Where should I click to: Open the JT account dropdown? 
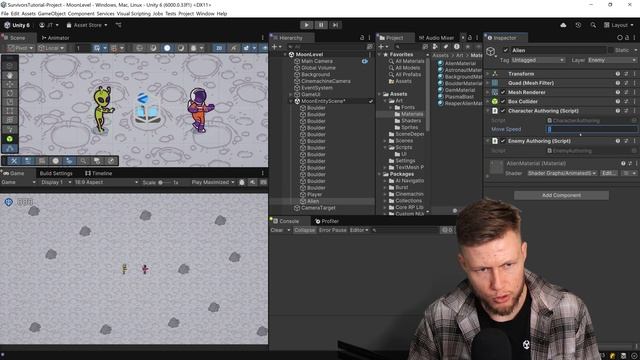tap(49, 25)
